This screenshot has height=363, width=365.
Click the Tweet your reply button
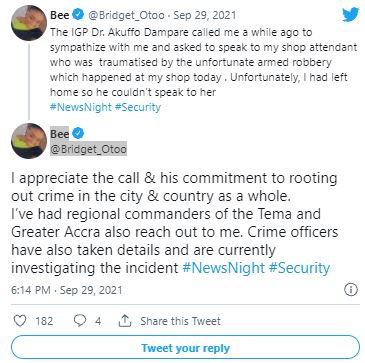click(x=185, y=348)
